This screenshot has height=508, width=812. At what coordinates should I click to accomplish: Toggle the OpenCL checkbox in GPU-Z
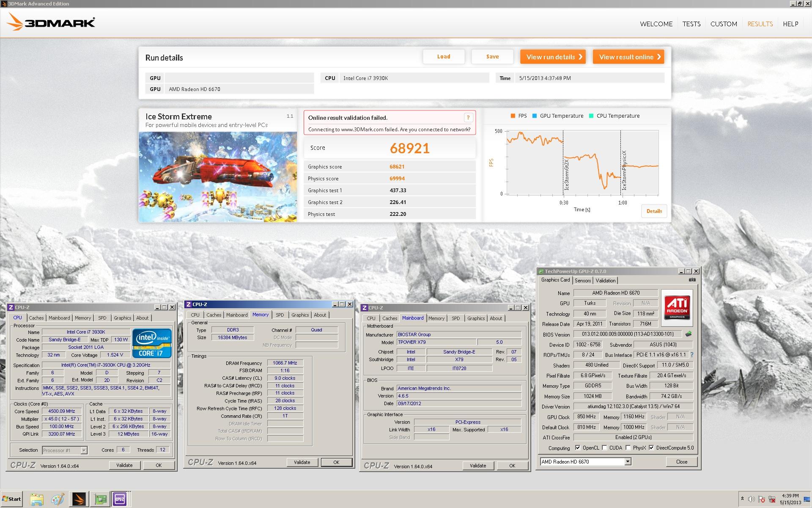tap(578, 448)
